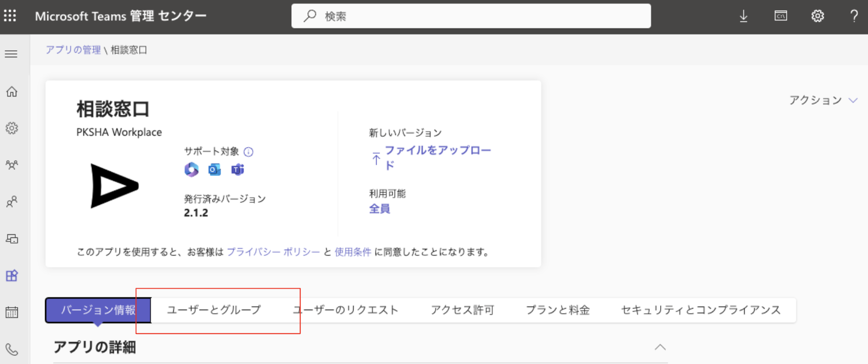Click the 全員 availability link
This screenshot has width=868, height=364.
pos(380,208)
